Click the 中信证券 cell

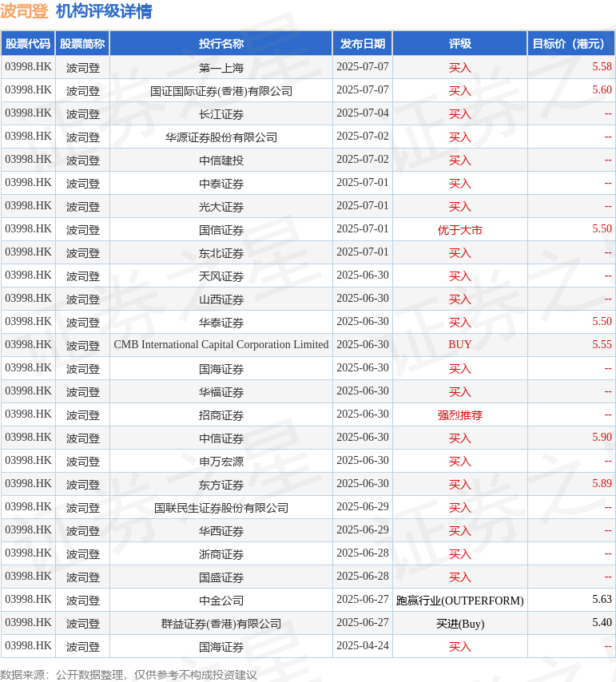[221, 438]
